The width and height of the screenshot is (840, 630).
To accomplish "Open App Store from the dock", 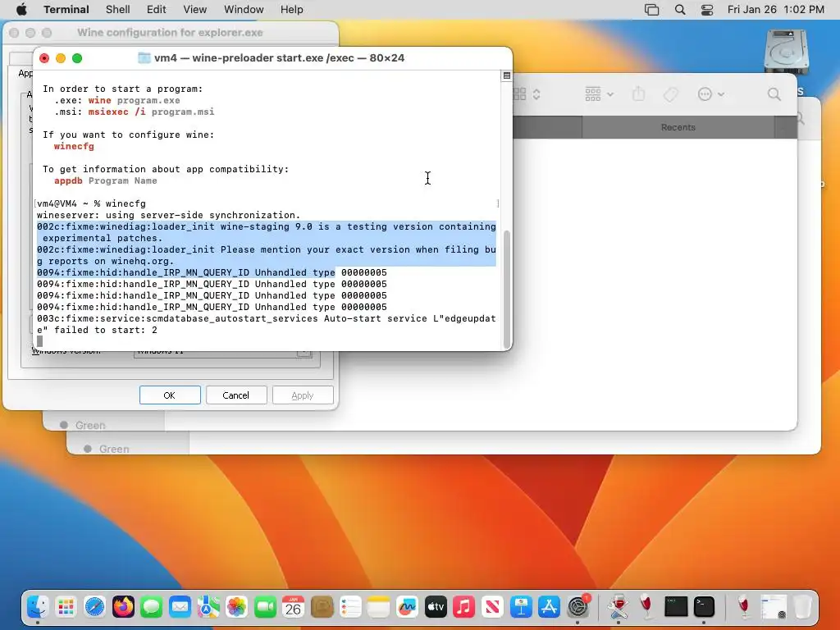I will coord(549,607).
